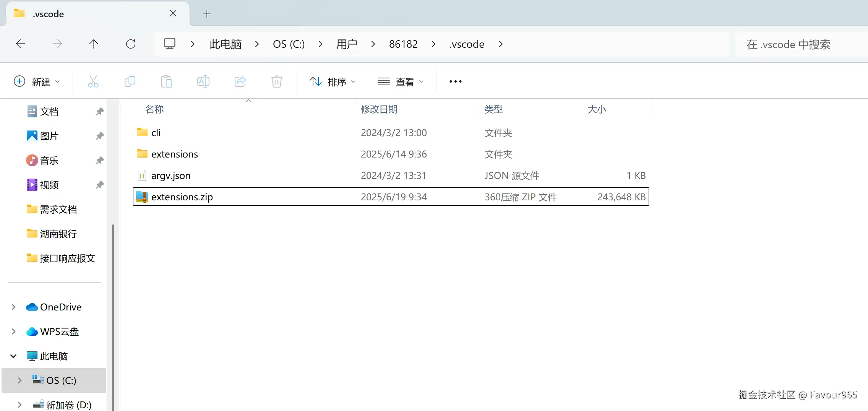The height and width of the screenshot is (411, 868).
Task: Expand chevron after .vscode in address bar
Action: coord(501,44)
